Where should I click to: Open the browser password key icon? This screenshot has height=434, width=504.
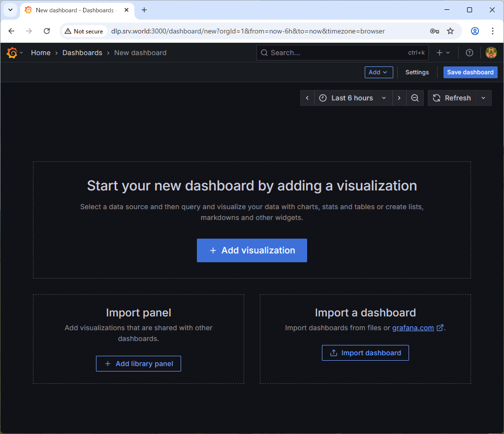coord(434,31)
